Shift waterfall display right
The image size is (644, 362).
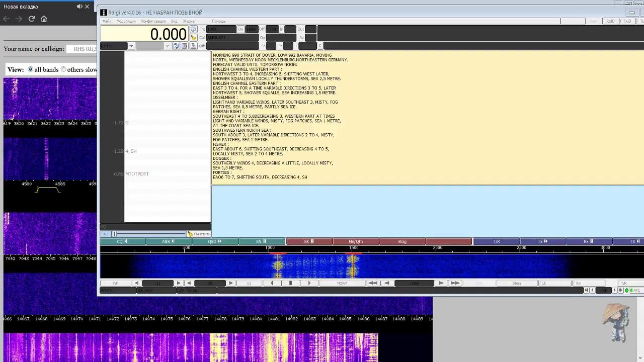[309, 283]
